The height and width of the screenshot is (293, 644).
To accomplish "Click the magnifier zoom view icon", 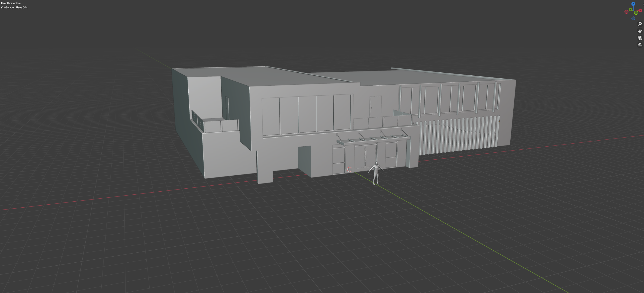I will (640, 24).
